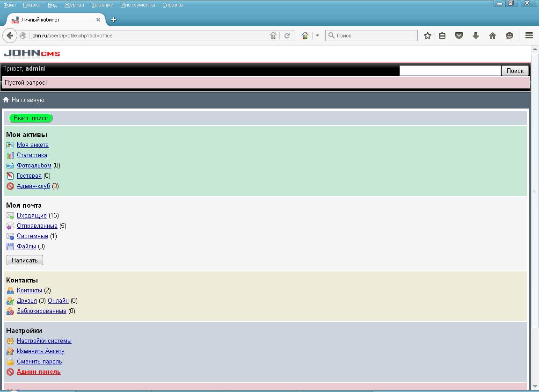
Task: Click the home icon beside На главную
Action: (x=6, y=100)
